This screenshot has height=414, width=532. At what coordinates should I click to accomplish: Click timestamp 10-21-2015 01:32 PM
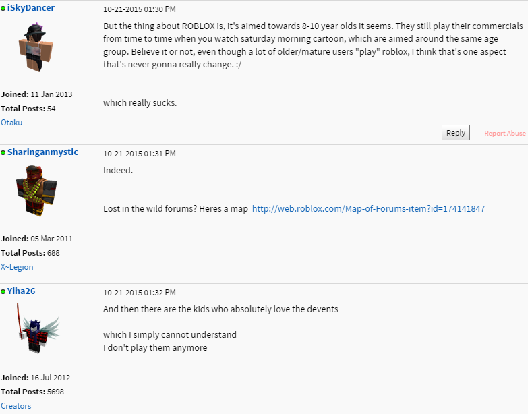point(140,293)
